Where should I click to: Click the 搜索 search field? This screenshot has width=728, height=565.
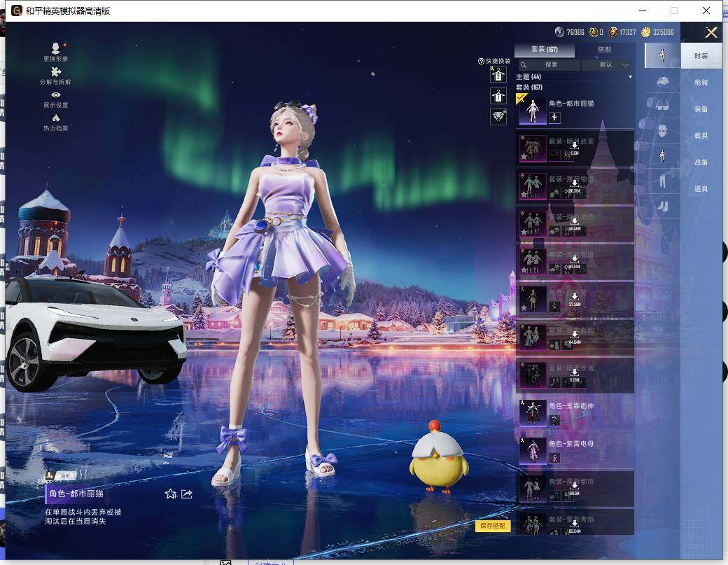point(549,64)
